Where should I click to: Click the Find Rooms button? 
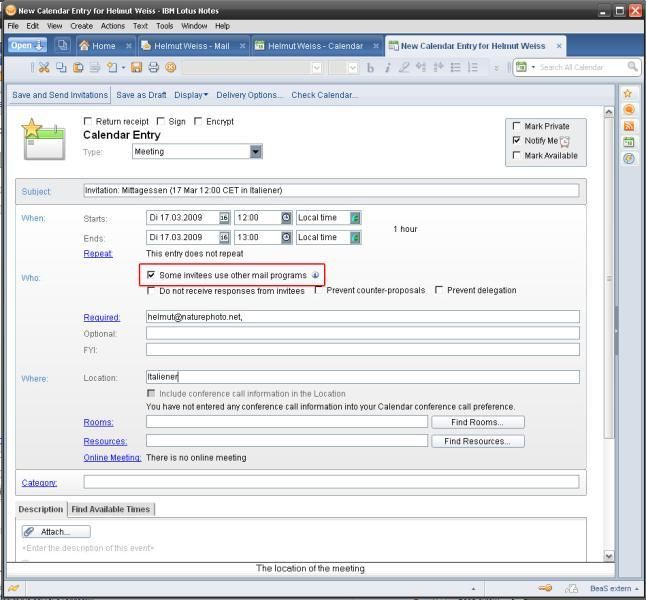coord(477,422)
